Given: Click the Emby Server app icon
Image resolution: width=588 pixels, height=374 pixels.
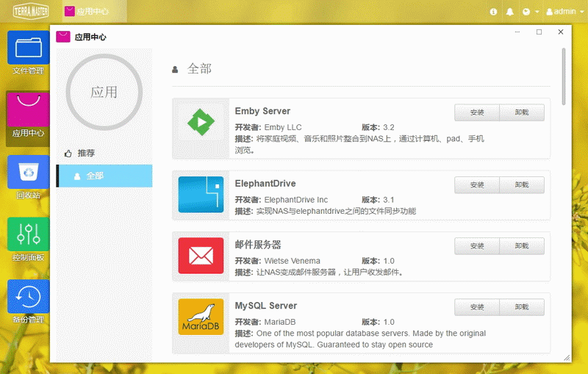Looking at the screenshot, I should [201, 122].
